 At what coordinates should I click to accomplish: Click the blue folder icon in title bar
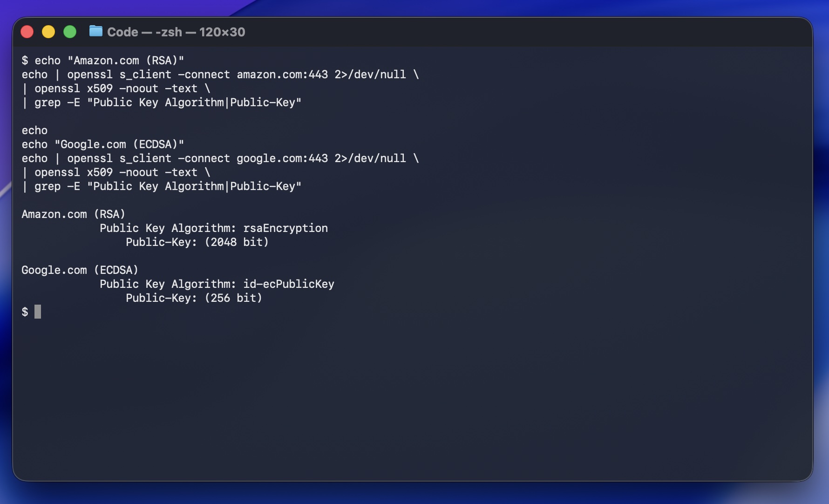[95, 31]
